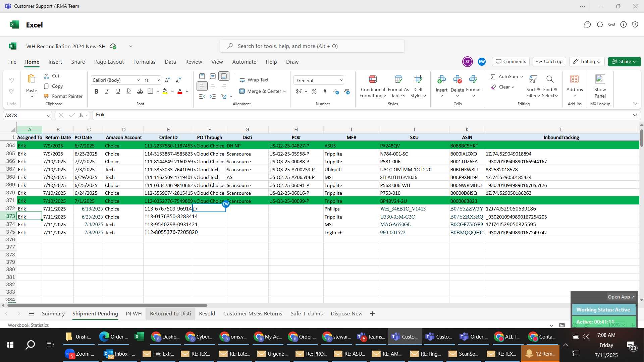
Task: Toggle Bottom Align
Action: tap(224, 76)
